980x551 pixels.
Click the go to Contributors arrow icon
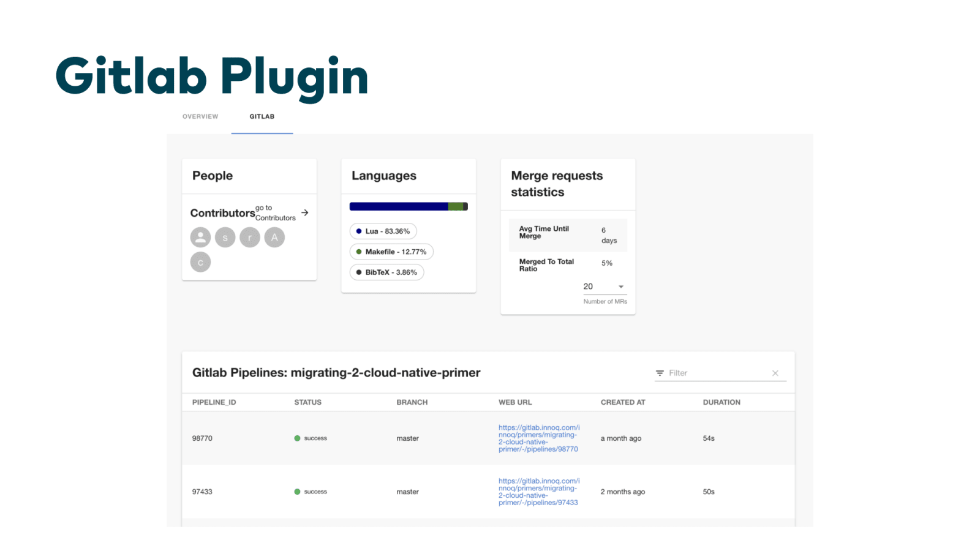tap(305, 212)
